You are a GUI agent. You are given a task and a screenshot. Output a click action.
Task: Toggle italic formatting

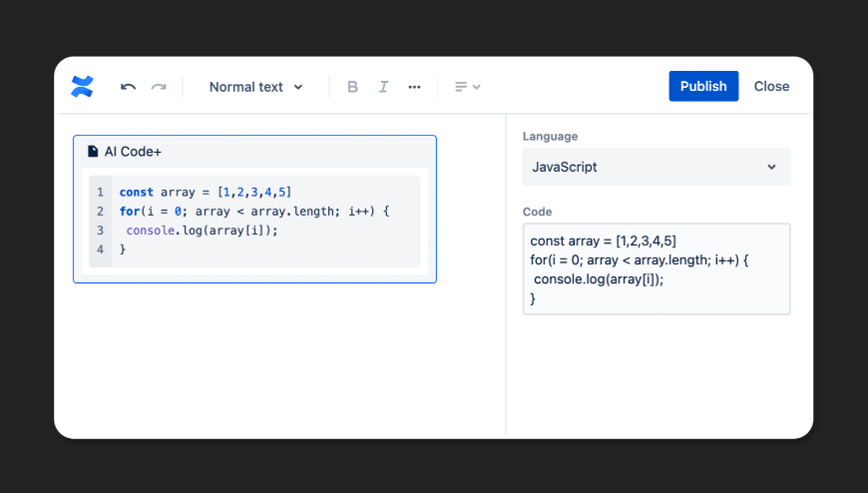point(383,87)
